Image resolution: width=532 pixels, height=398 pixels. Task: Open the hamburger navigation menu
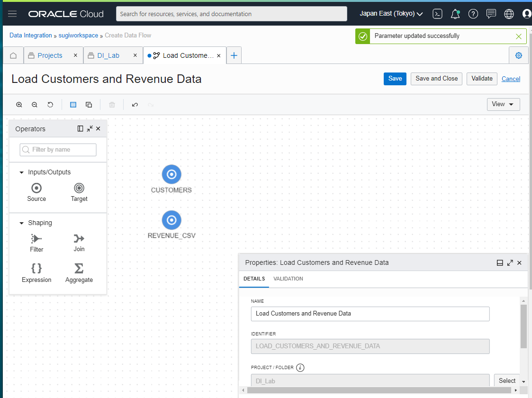click(x=12, y=14)
